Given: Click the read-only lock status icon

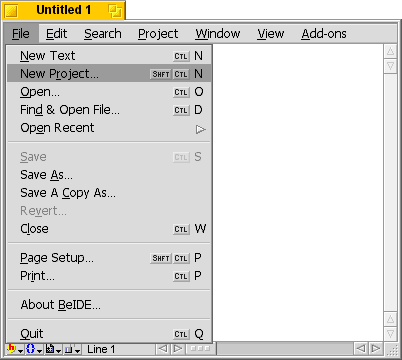Looking at the screenshot, I should (69, 349).
